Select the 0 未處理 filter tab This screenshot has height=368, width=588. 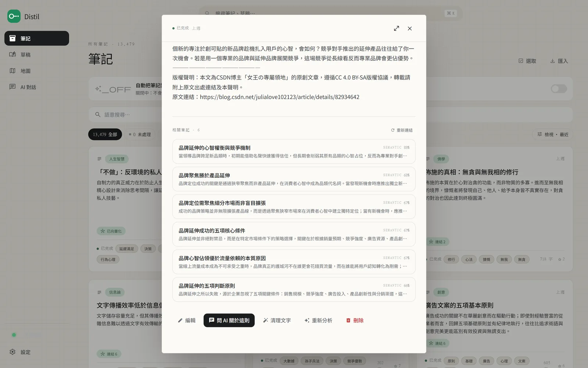tap(140, 134)
